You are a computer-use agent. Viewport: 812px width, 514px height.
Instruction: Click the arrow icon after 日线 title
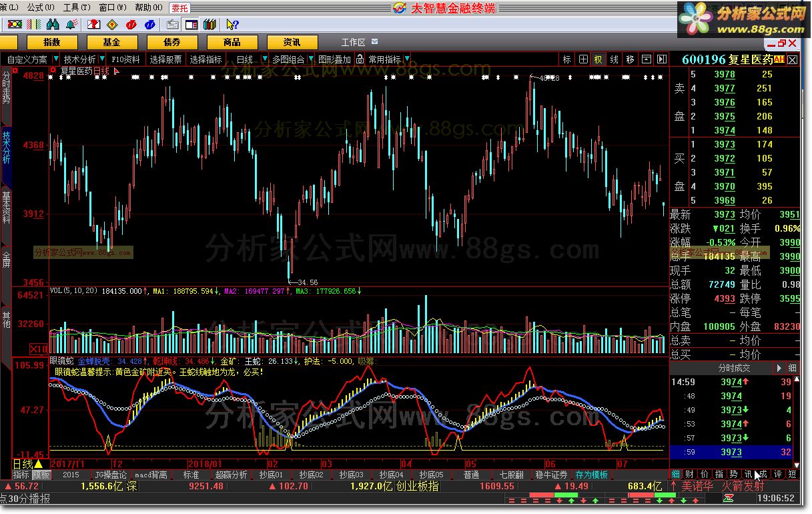tap(117, 70)
